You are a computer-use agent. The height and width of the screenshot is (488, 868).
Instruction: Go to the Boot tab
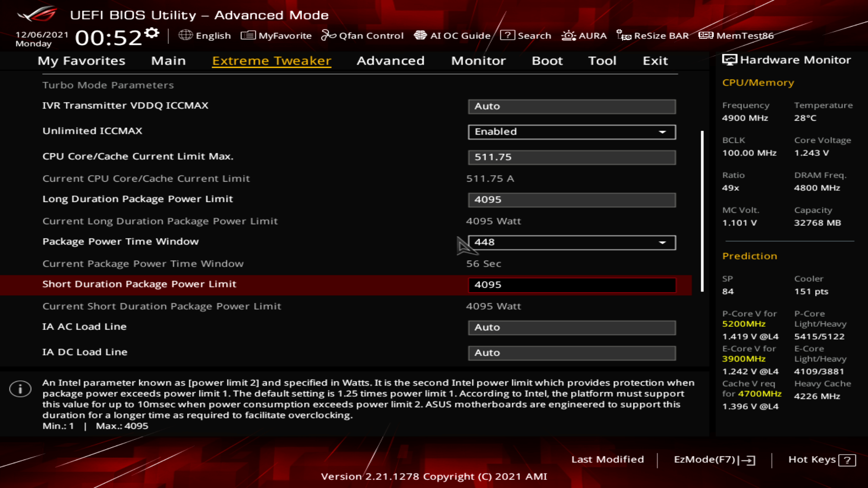tap(547, 61)
